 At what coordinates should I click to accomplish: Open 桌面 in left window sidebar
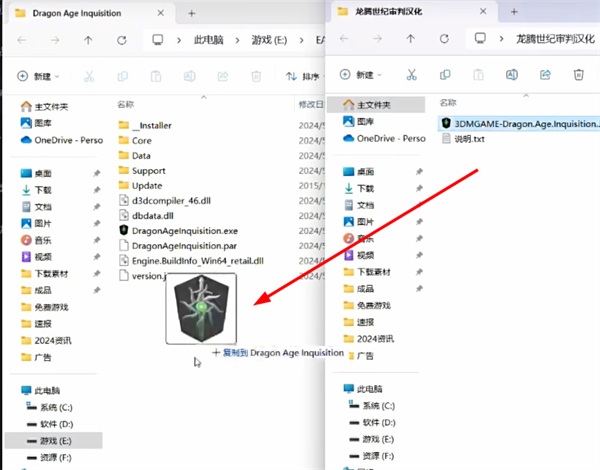(36, 173)
